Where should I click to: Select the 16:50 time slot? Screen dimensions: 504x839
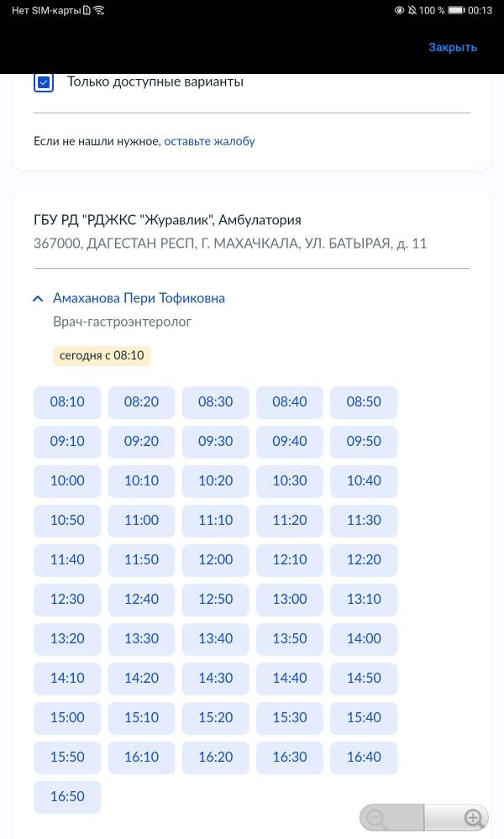(x=67, y=796)
